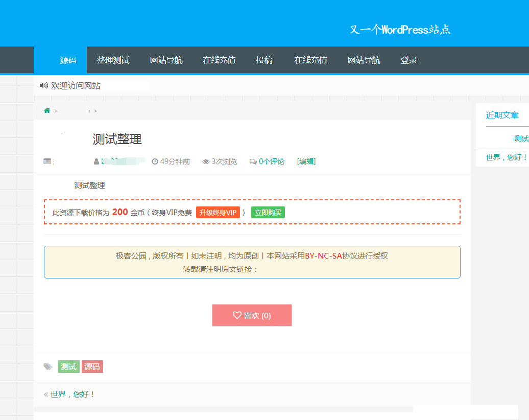Click the author avatar icon in the meta row
Viewport: 529px width, 420px height.
[96, 161]
